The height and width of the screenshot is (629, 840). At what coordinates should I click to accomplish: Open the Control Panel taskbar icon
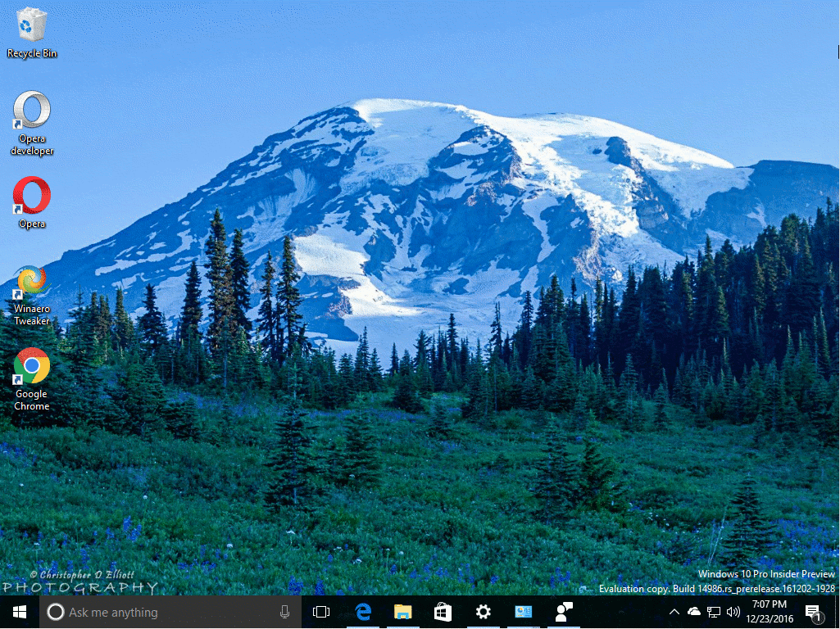(x=524, y=612)
